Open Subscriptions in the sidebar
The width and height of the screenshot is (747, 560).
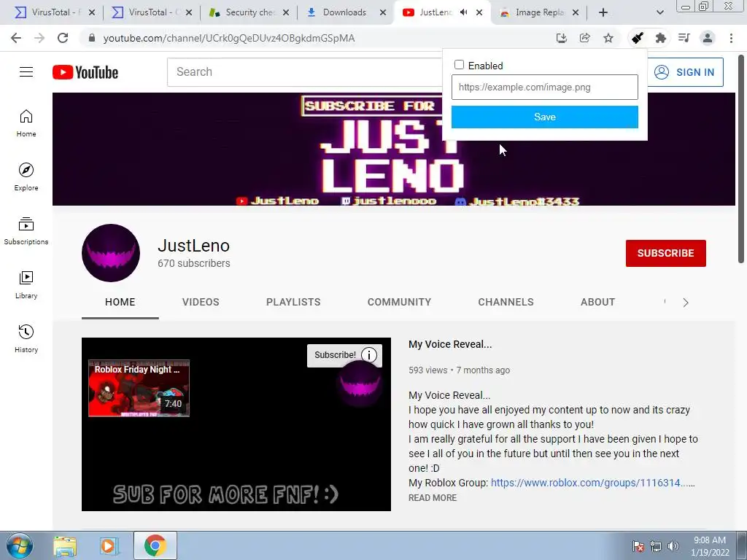[x=26, y=231]
